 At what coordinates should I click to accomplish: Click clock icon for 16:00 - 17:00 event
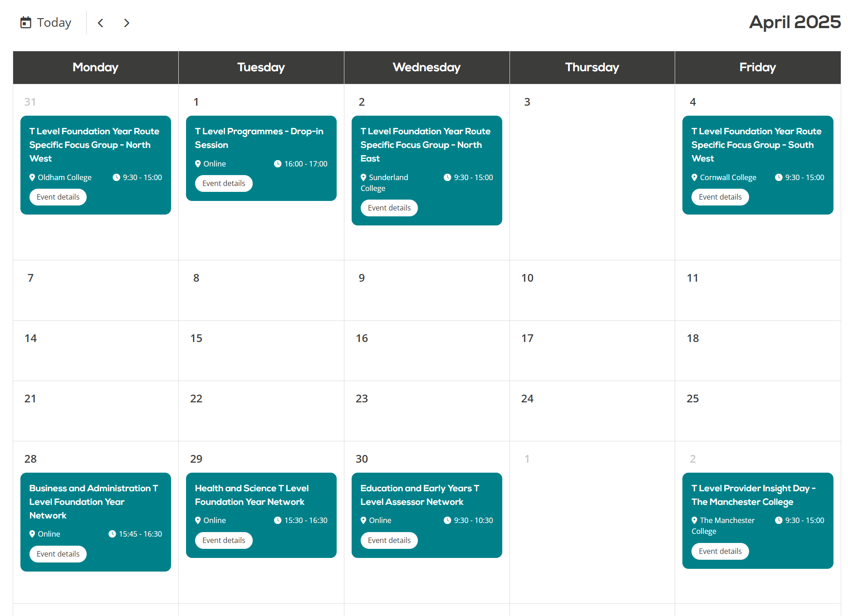(278, 164)
